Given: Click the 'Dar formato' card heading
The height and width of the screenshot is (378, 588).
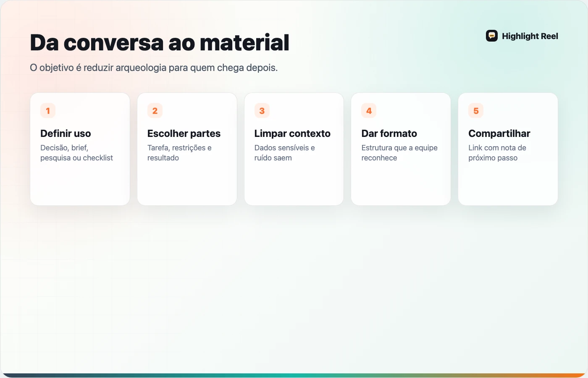Looking at the screenshot, I should 389,134.
